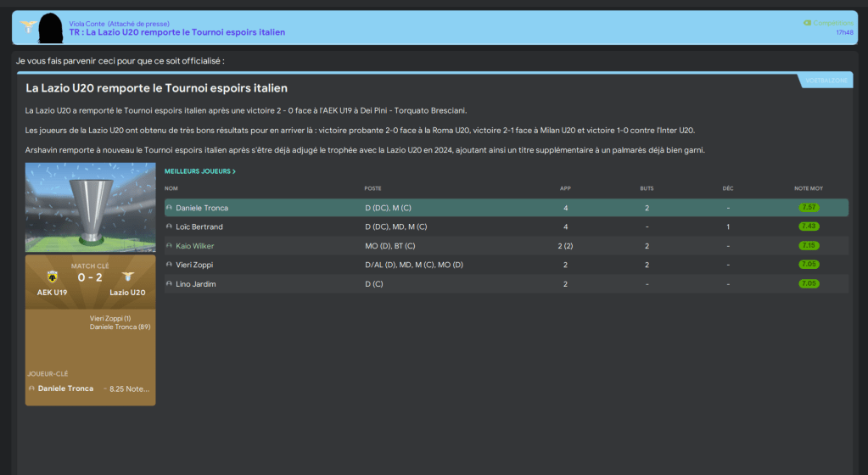Image resolution: width=868 pixels, height=475 pixels.
Task: Click the player icon beside Loïc Bertrand
Action: pos(169,226)
